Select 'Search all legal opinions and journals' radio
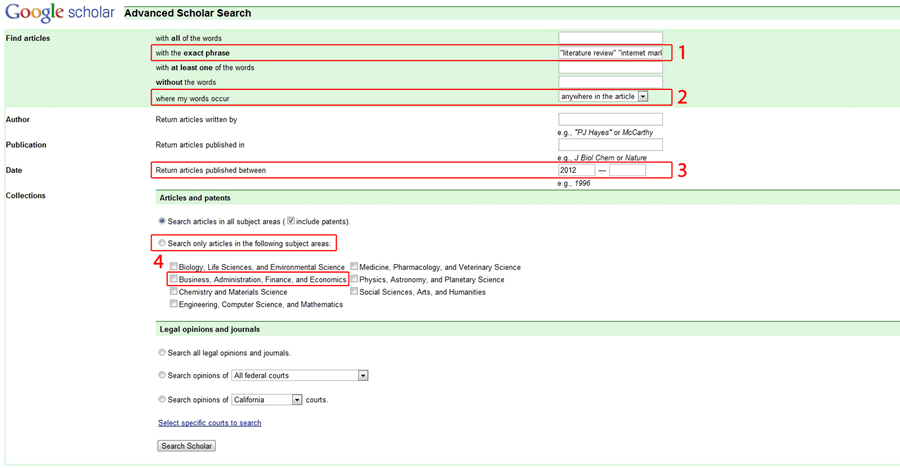The width and height of the screenshot is (900, 468). (162, 353)
